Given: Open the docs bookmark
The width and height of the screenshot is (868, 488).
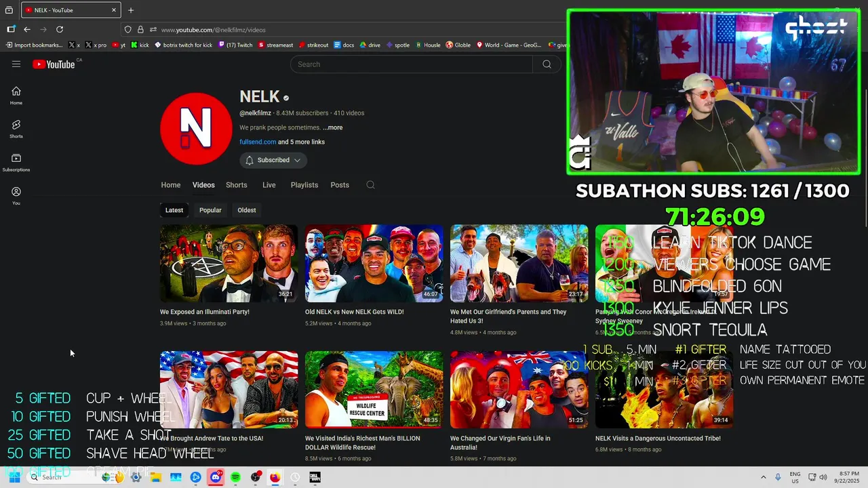Looking at the screenshot, I should point(344,45).
